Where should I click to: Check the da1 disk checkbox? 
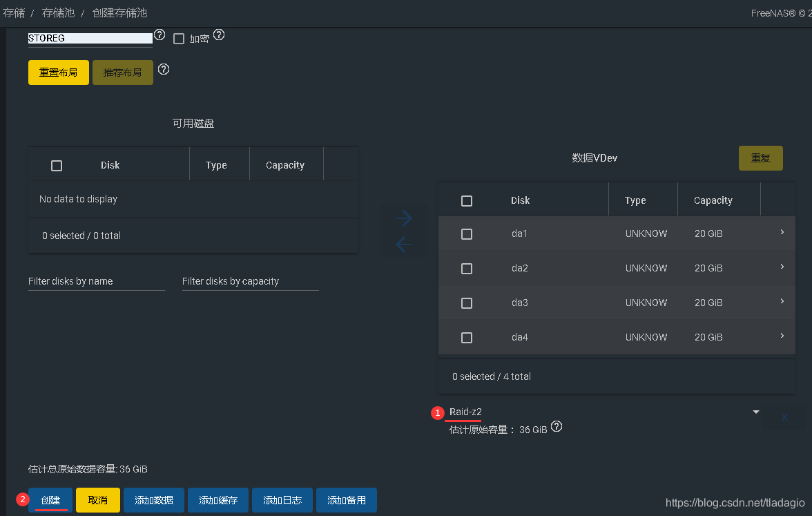tap(467, 234)
